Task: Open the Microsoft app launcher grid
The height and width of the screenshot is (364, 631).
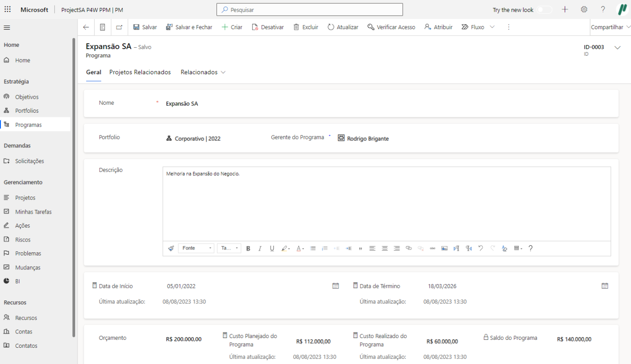Action: point(7,9)
